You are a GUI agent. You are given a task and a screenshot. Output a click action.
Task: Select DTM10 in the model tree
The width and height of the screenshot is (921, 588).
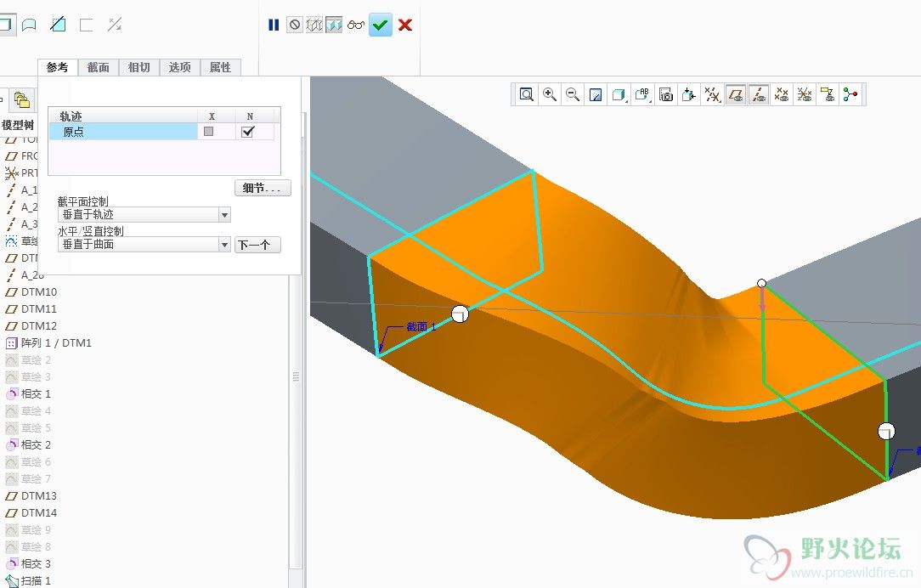coord(39,291)
